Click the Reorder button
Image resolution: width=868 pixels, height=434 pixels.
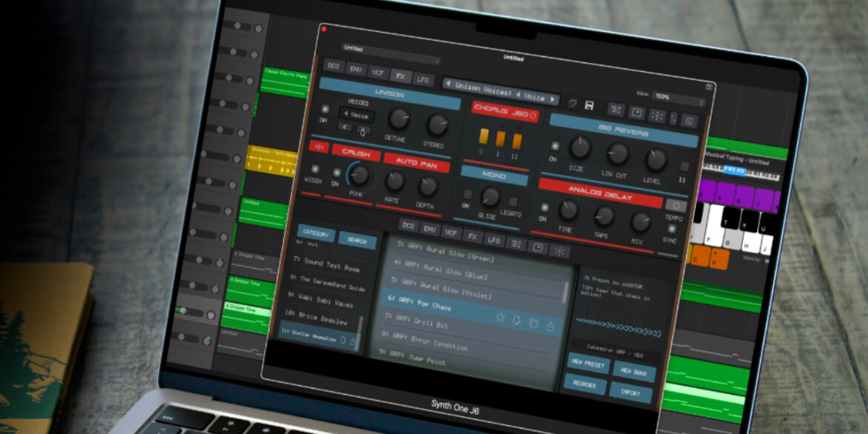[x=585, y=384]
